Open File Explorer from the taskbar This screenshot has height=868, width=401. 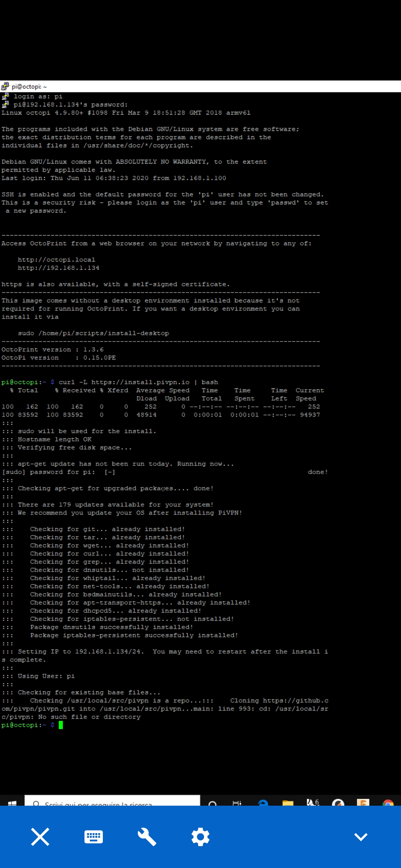[x=288, y=803]
